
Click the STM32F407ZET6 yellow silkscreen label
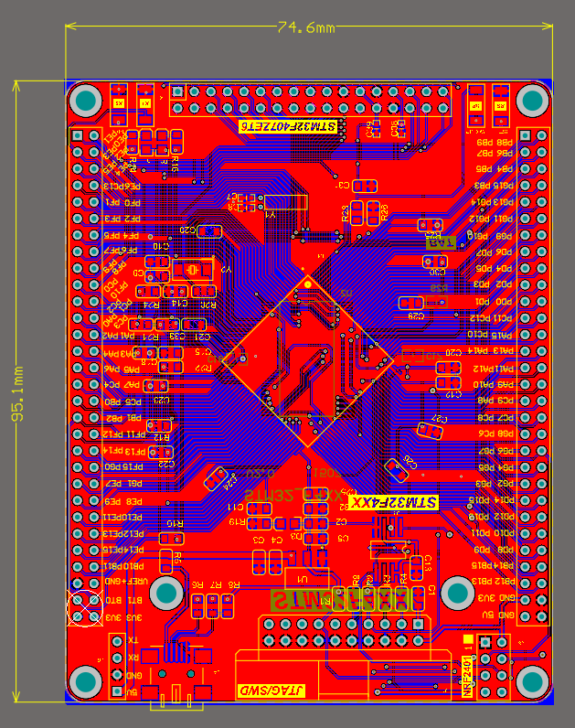pos(288,127)
